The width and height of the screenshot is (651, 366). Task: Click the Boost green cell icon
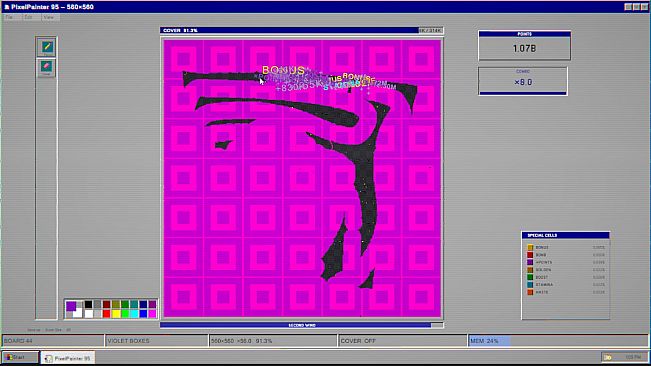point(530,277)
